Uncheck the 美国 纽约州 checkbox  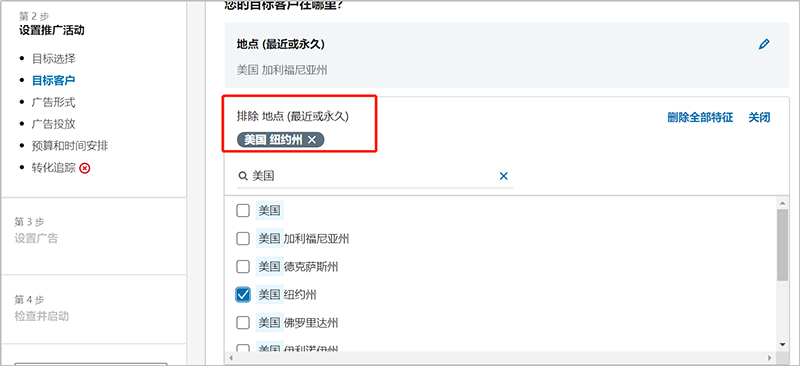pyautogui.click(x=243, y=295)
